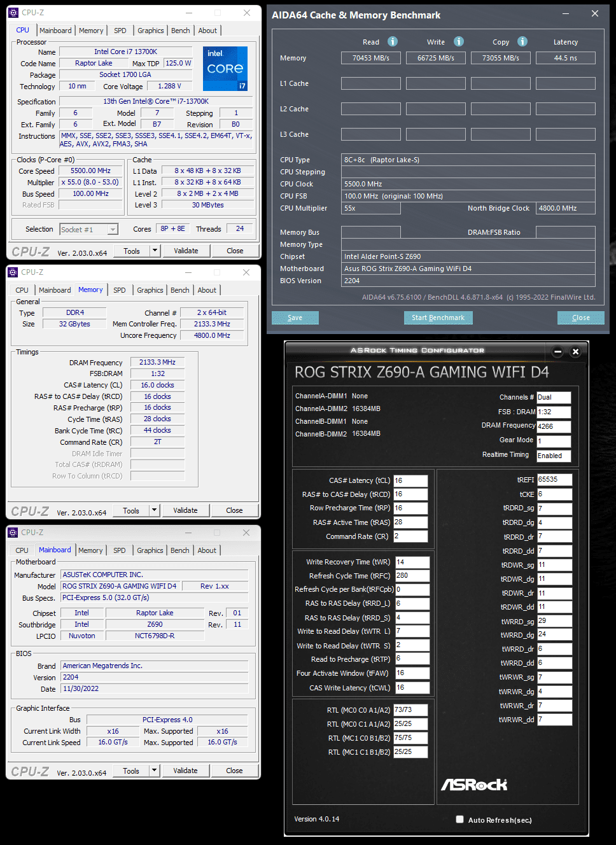Click the CAS# Latency (tCL) field
The height and width of the screenshot is (845, 616).
410,480
